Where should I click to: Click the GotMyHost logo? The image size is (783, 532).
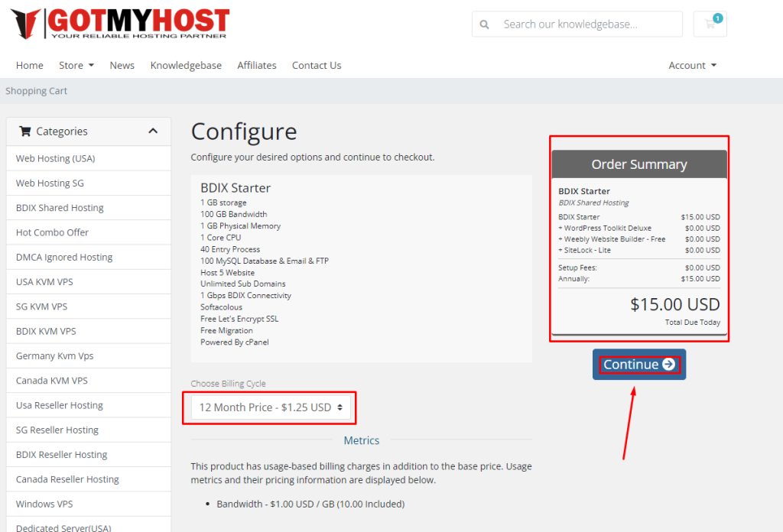point(120,24)
